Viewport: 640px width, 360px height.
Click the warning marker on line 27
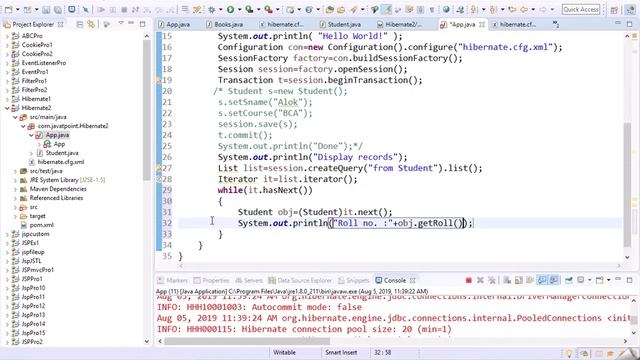click(159, 168)
